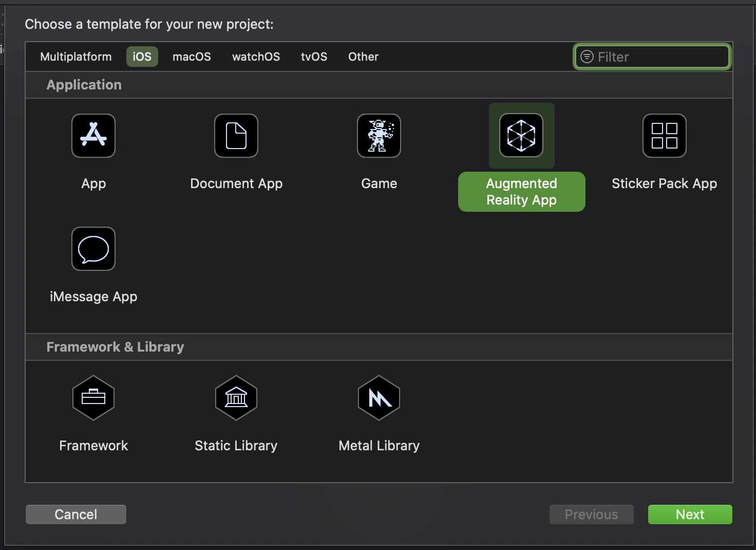This screenshot has width=756, height=550.
Task: Click the "Sticker Pack App" label text
Action: coord(665,184)
